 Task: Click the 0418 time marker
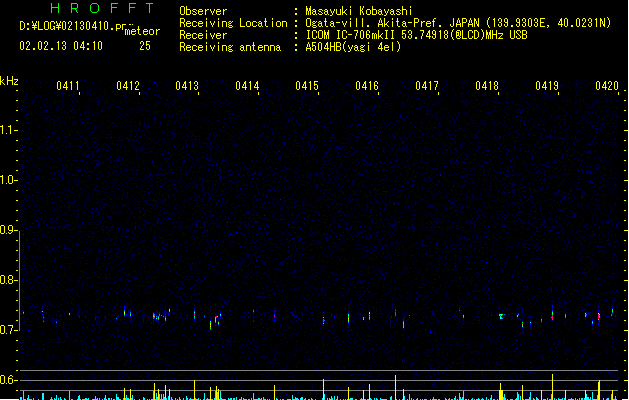(487, 86)
